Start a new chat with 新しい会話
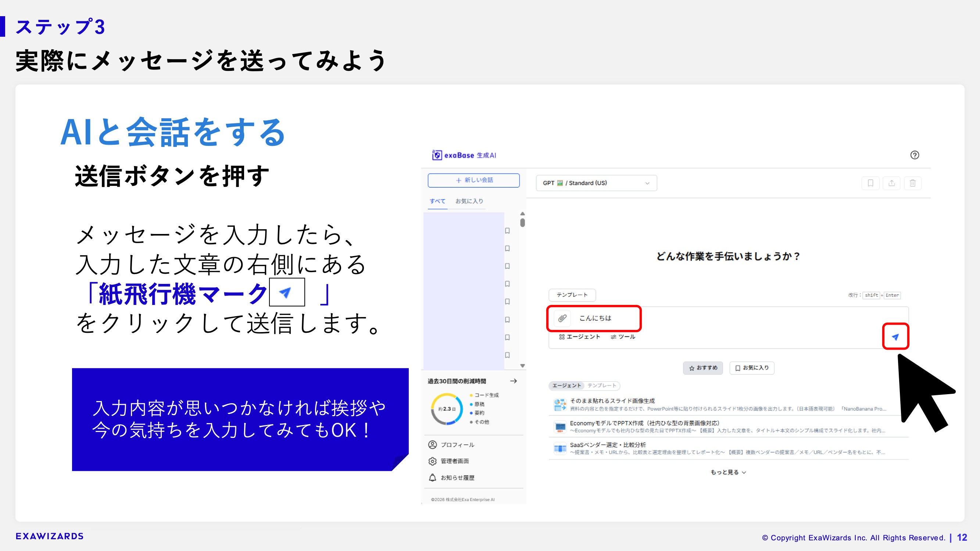Image resolution: width=980 pixels, height=551 pixels. coord(473,180)
